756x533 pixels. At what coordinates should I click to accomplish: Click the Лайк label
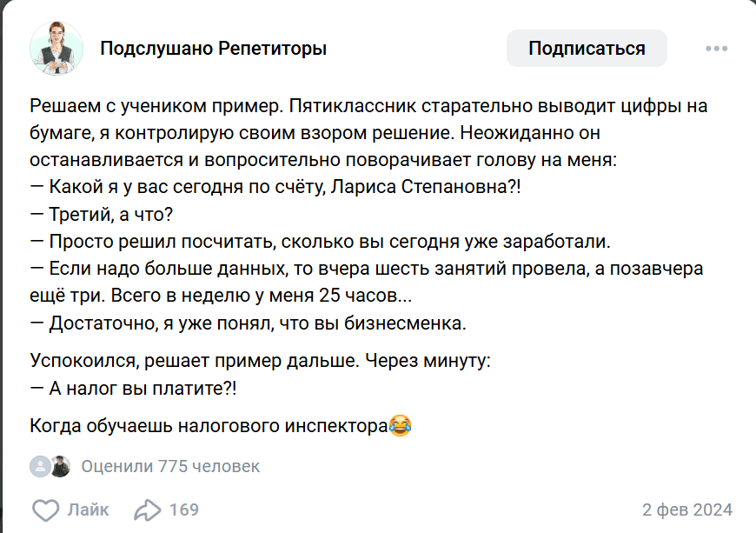(88, 510)
